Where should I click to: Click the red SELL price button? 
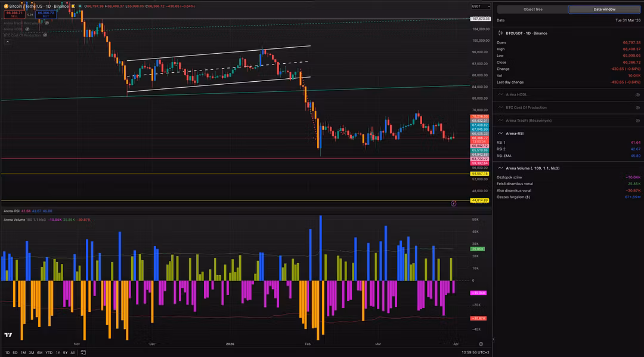(x=13, y=14)
